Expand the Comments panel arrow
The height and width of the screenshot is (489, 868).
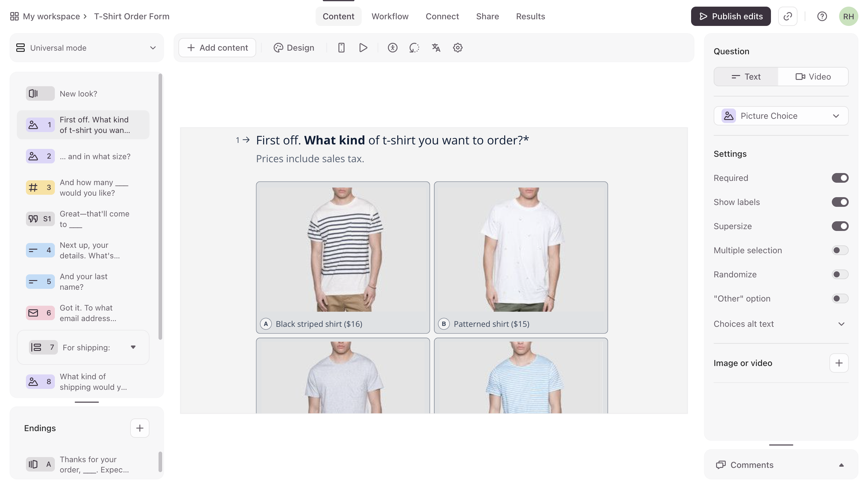[x=841, y=465]
